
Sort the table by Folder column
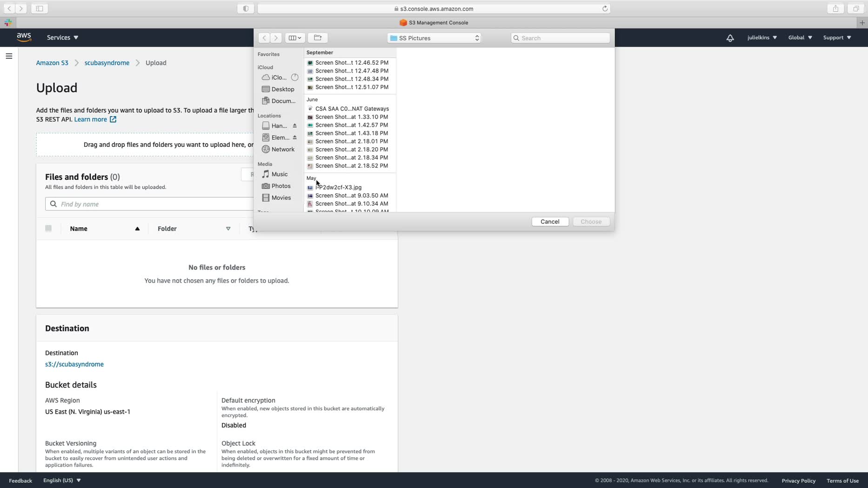click(194, 229)
